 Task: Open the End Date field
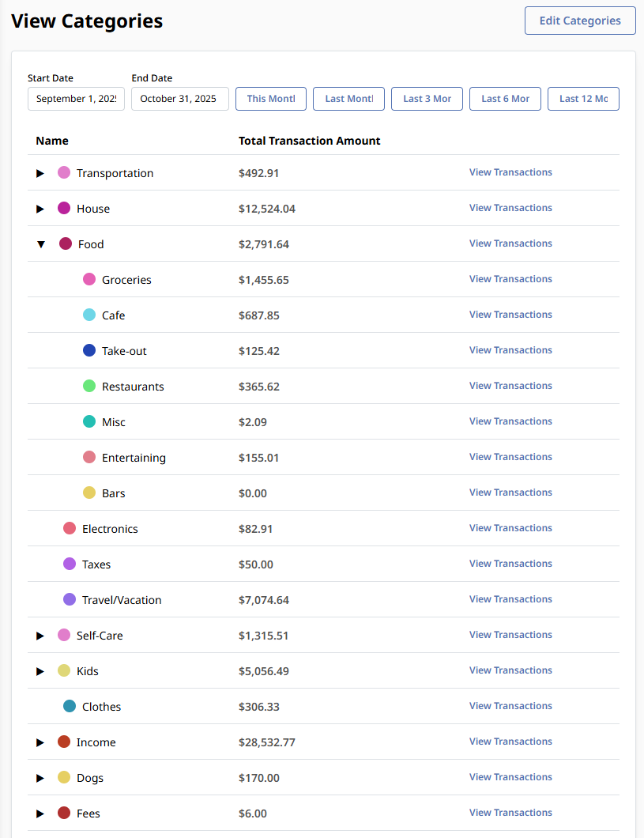coord(180,99)
